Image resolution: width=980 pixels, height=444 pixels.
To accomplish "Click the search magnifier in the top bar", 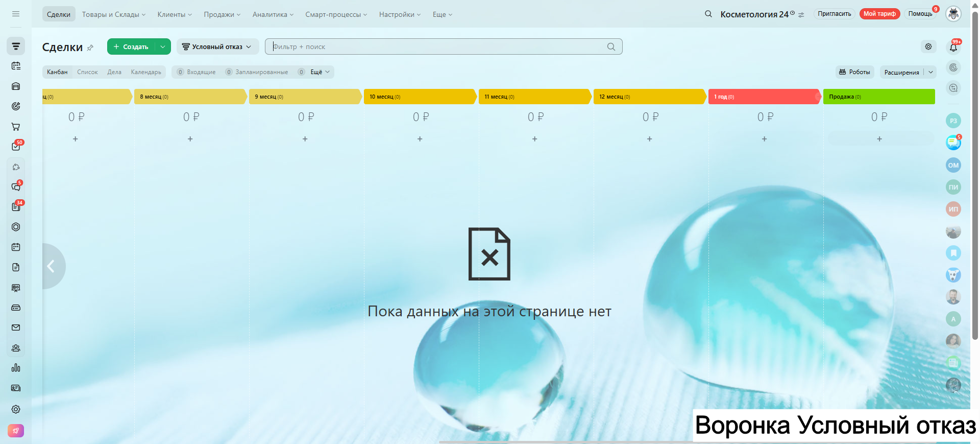I will 708,14.
